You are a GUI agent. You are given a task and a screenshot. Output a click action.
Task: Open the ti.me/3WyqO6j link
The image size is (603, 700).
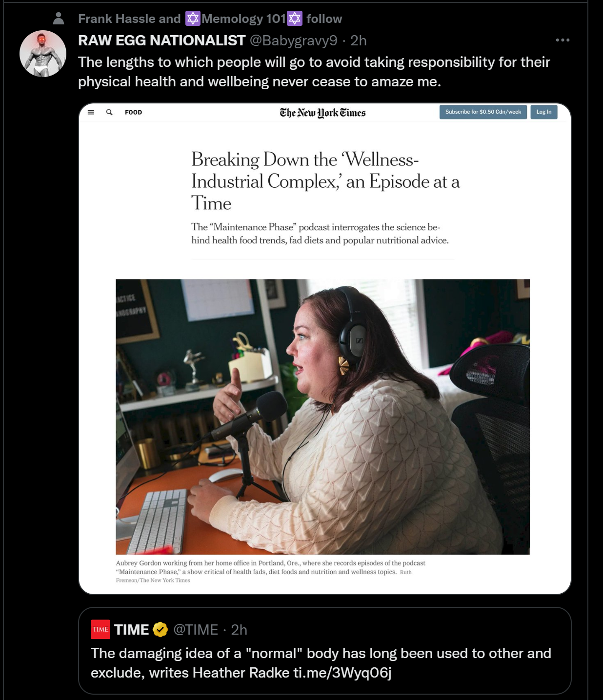342,673
